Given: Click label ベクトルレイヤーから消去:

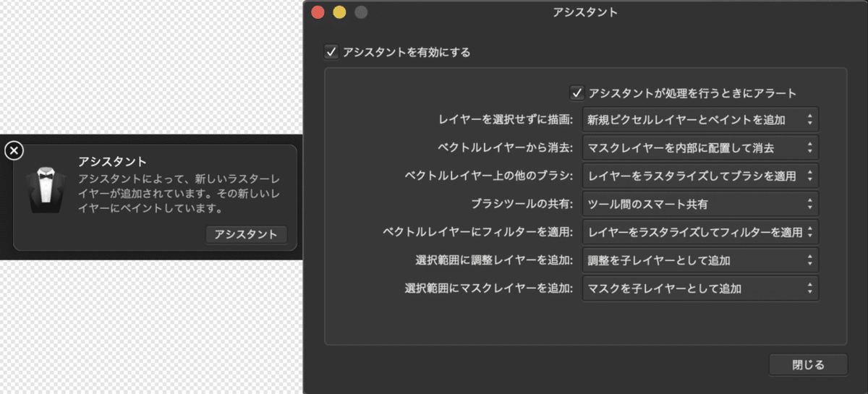Looking at the screenshot, I should pos(506,147).
